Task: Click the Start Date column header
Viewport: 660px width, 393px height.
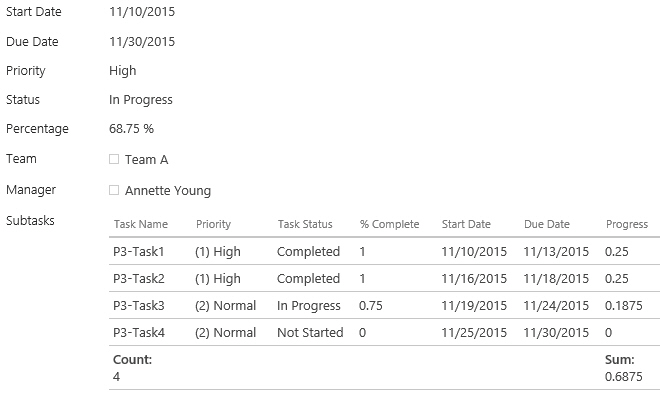Action: point(466,224)
